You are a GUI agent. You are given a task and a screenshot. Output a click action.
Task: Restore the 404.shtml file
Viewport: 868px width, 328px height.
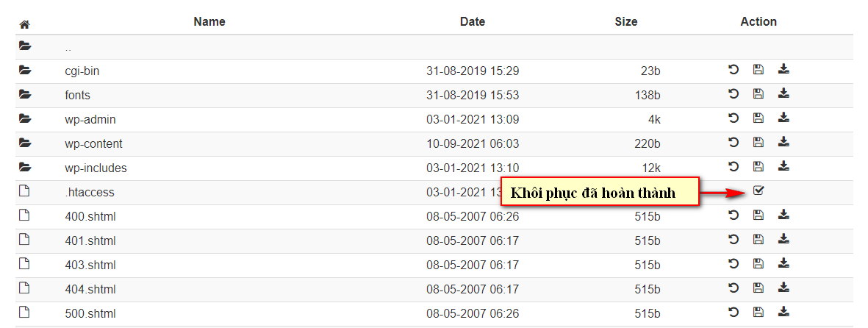(x=734, y=288)
